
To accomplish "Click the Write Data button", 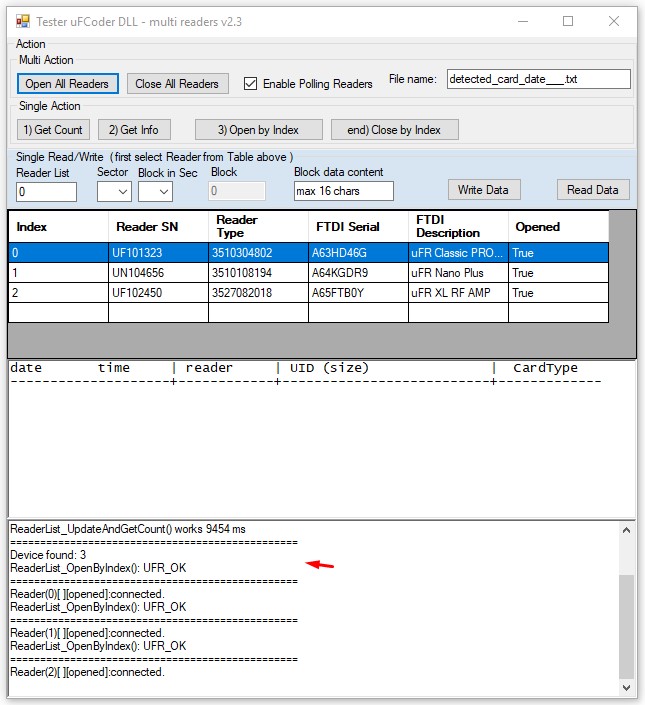I will (x=483, y=190).
